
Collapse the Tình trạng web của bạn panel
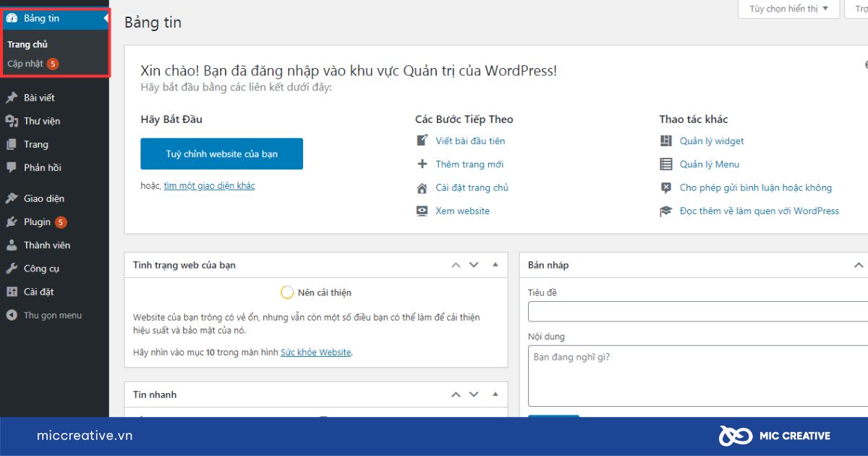pos(495,265)
